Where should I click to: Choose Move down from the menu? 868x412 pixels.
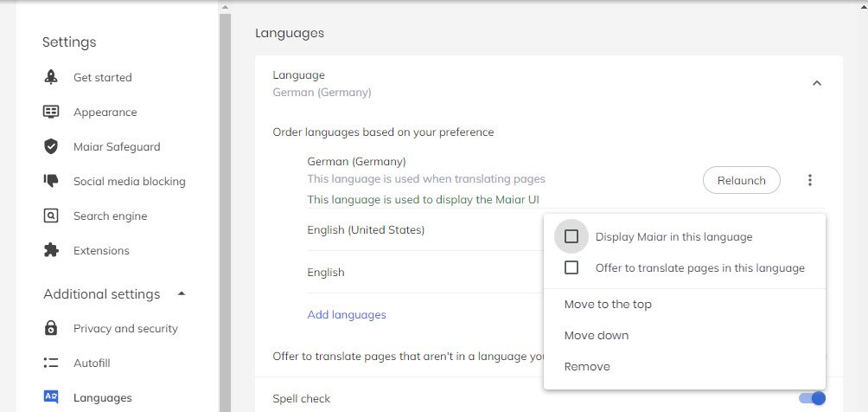tap(597, 335)
